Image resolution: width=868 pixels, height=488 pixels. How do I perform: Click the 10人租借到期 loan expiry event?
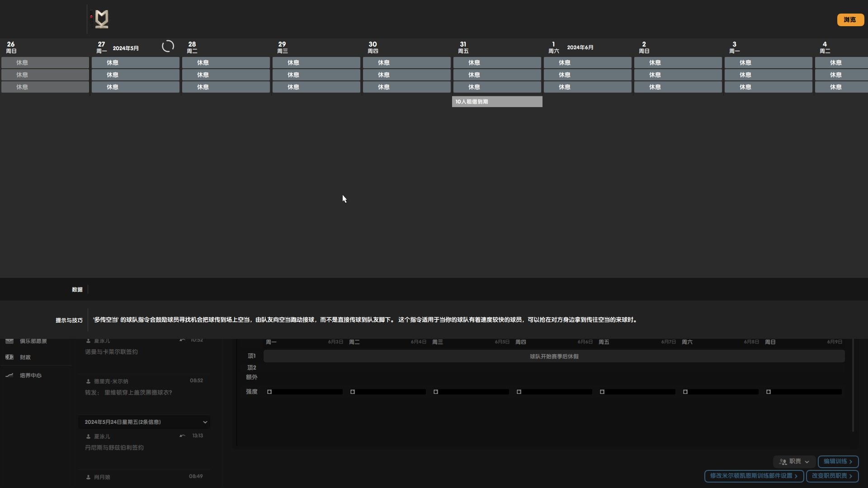pos(497,102)
